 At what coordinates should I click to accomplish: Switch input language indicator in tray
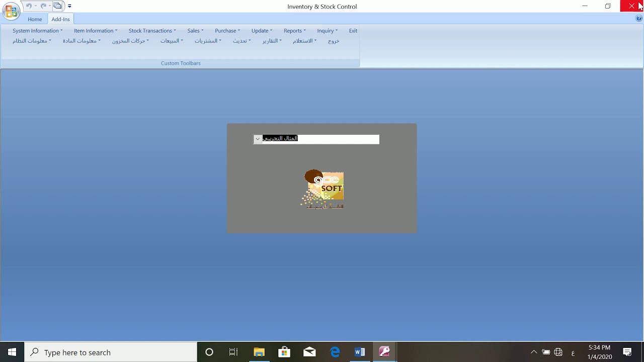pyautogui.click(x=573, y=352)
